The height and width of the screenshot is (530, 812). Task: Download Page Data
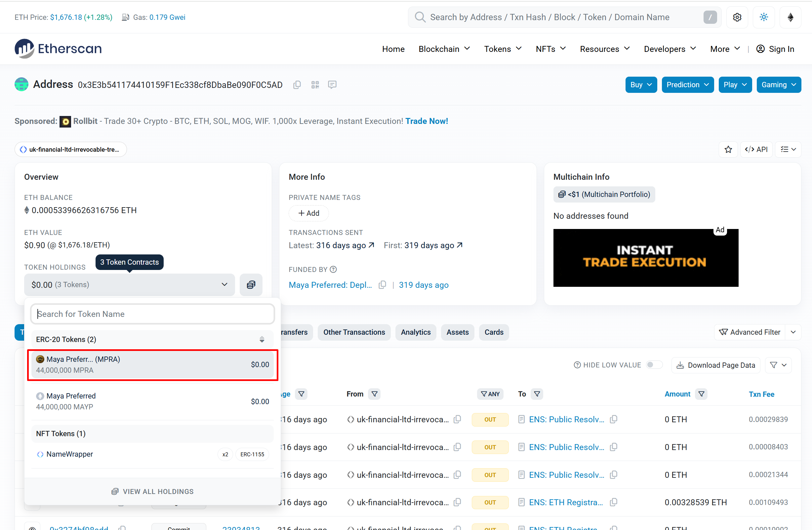click(715, 365)
